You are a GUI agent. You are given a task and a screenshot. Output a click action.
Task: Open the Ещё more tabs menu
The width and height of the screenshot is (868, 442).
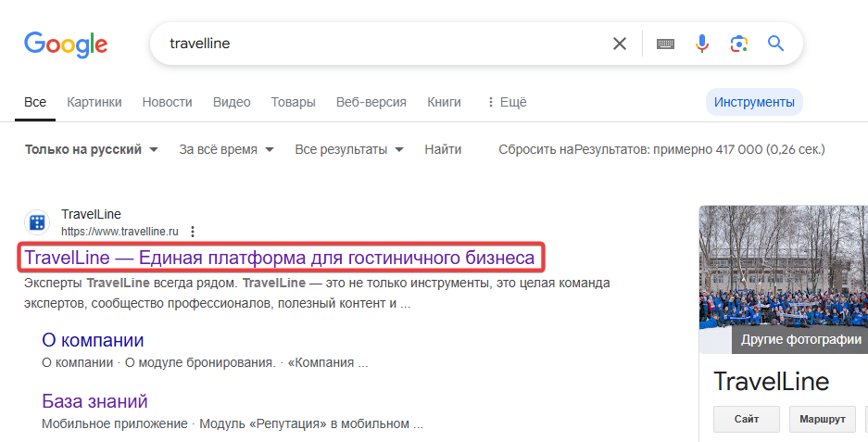click(507, 102)
